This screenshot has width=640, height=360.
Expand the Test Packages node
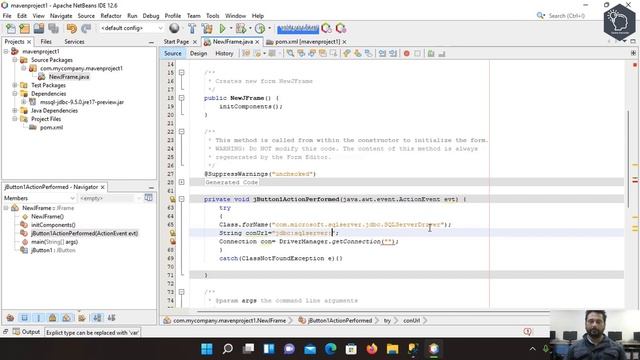click(x=15, y=85)
